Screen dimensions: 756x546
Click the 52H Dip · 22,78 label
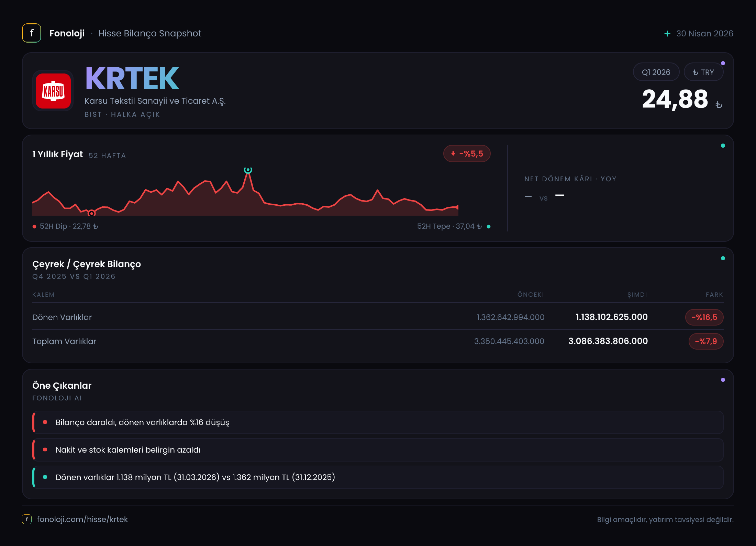click(69, 226)
